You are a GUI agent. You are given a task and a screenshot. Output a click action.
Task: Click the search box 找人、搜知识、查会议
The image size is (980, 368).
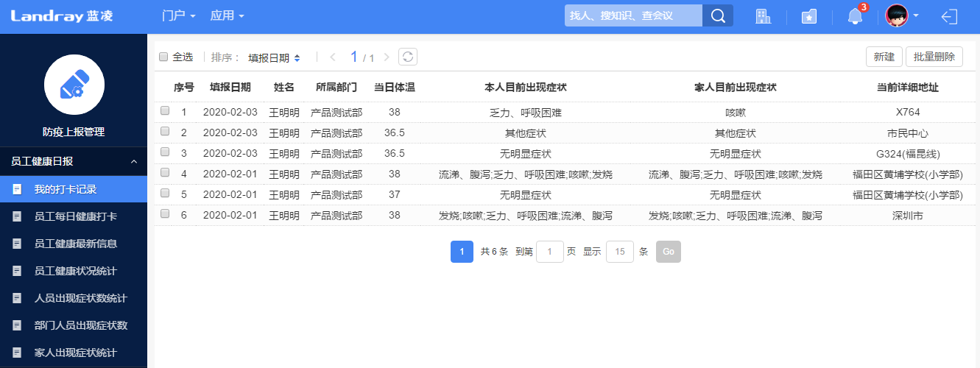[633, 15]
